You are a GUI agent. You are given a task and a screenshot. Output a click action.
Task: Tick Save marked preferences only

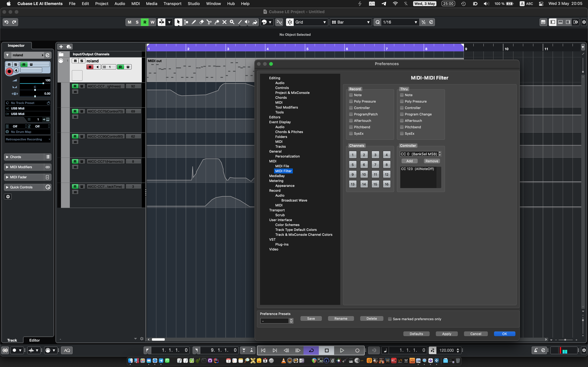(390, 319)
